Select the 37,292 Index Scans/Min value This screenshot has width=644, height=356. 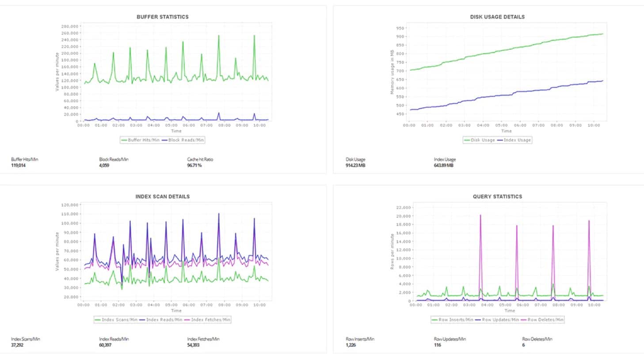tap(17, 345)
